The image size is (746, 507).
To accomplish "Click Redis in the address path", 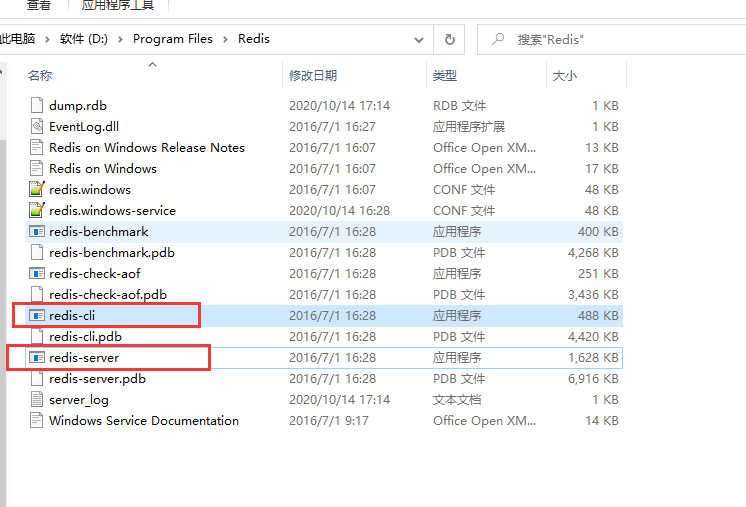I will pyautogui.click(x=254, y=39).
